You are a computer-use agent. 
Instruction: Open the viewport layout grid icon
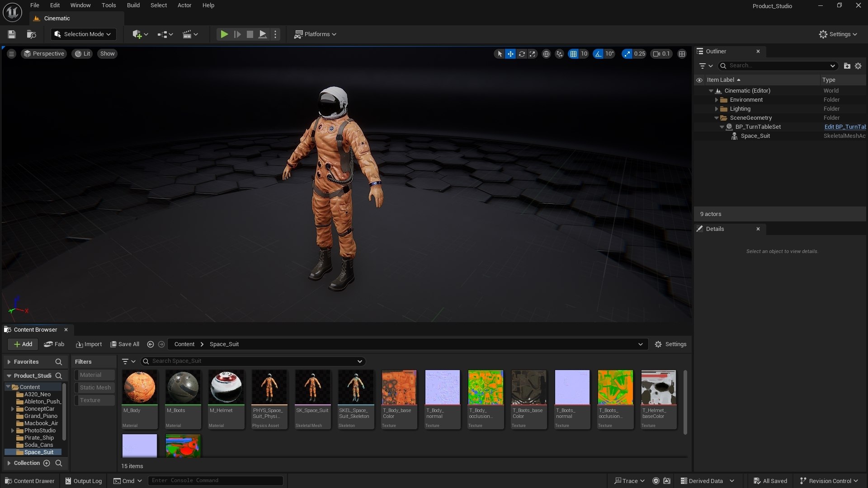pyautogui.click(x=682, y=54)
